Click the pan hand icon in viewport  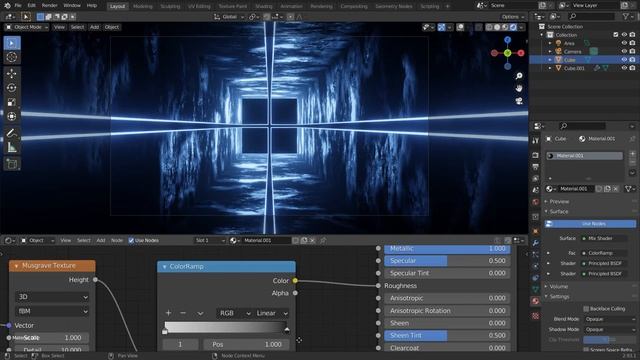(x=519, y=88)
